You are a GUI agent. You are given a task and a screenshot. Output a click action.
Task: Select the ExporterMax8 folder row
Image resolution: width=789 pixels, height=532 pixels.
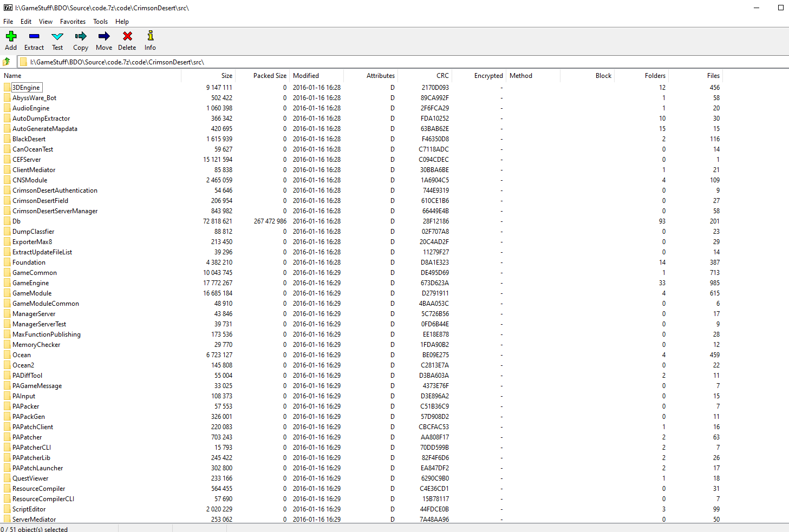point(362,242)
